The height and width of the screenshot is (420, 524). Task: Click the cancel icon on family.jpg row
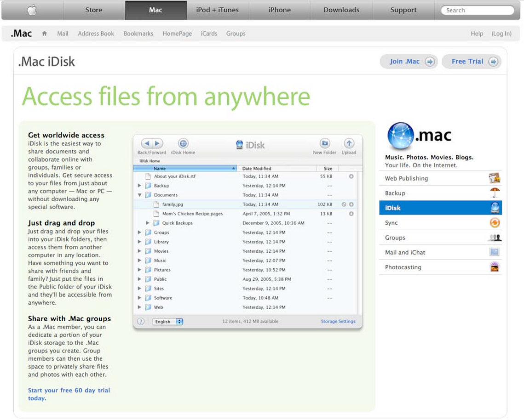click(x=344, y=204)
